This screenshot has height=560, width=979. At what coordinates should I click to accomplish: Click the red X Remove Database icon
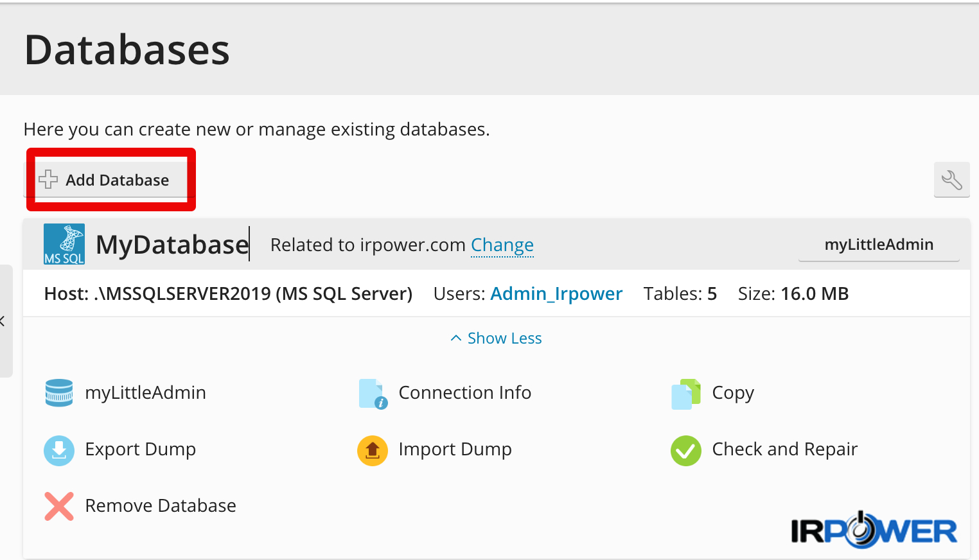pyautogui.click(x=59, y=506)
